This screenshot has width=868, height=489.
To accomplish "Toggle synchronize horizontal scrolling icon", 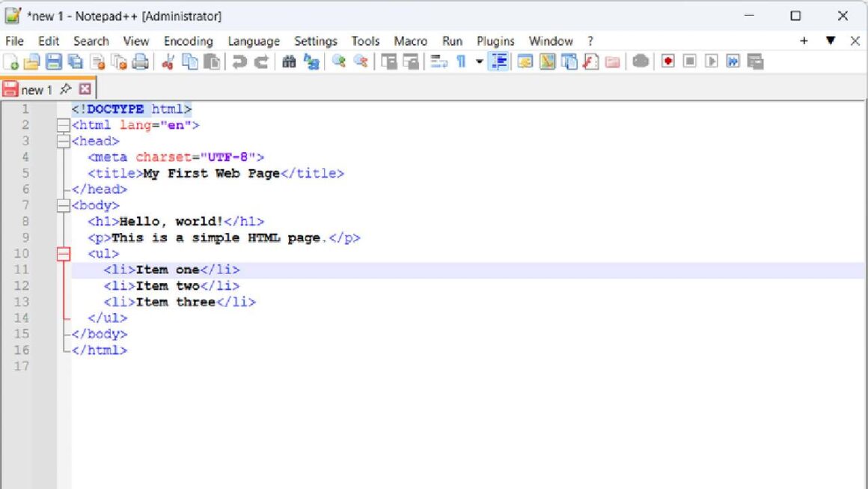I will (412, 61).
